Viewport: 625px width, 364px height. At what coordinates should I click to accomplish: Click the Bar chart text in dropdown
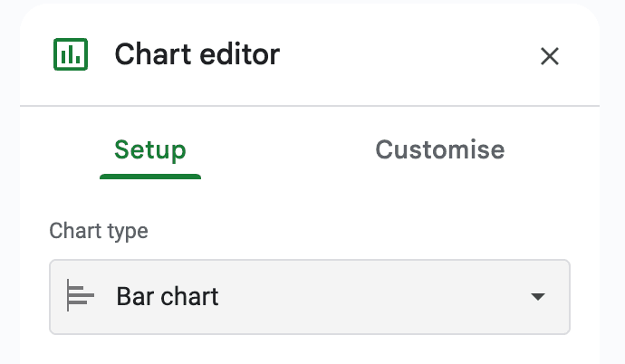168,296
